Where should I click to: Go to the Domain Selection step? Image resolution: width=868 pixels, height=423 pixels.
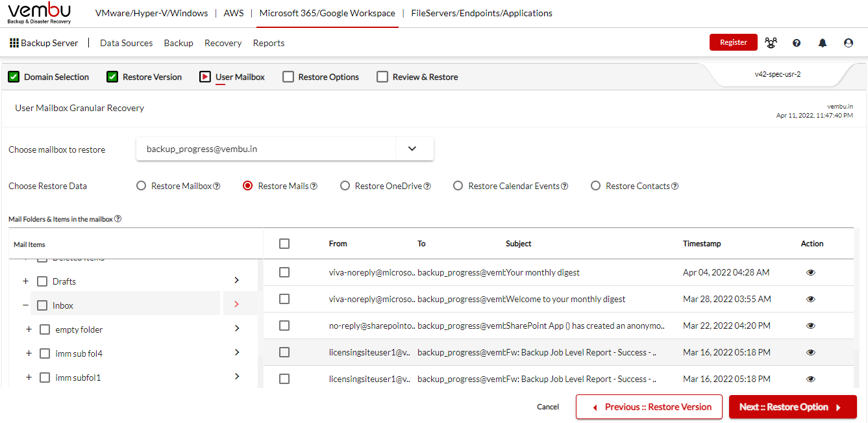[x=49, y=77]
